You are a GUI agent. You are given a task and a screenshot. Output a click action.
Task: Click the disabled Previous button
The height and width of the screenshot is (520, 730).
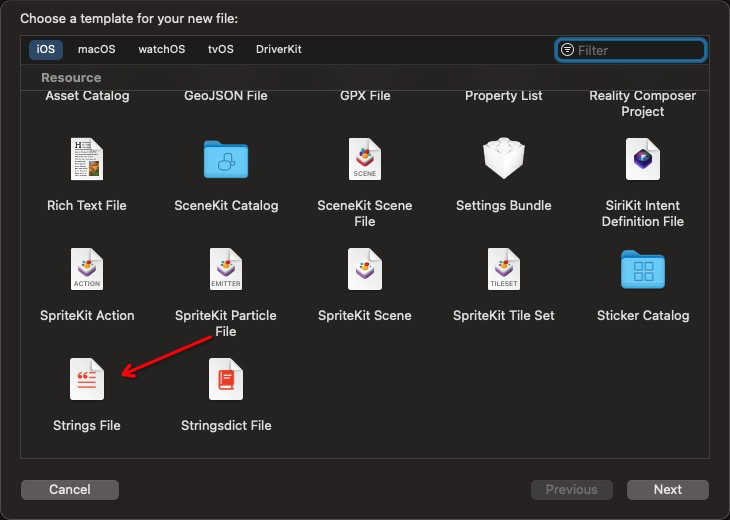tap(572, 490)
